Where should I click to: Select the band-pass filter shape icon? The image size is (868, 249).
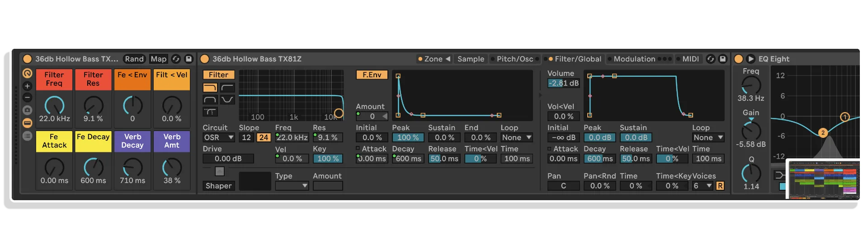tap(210, 99)
